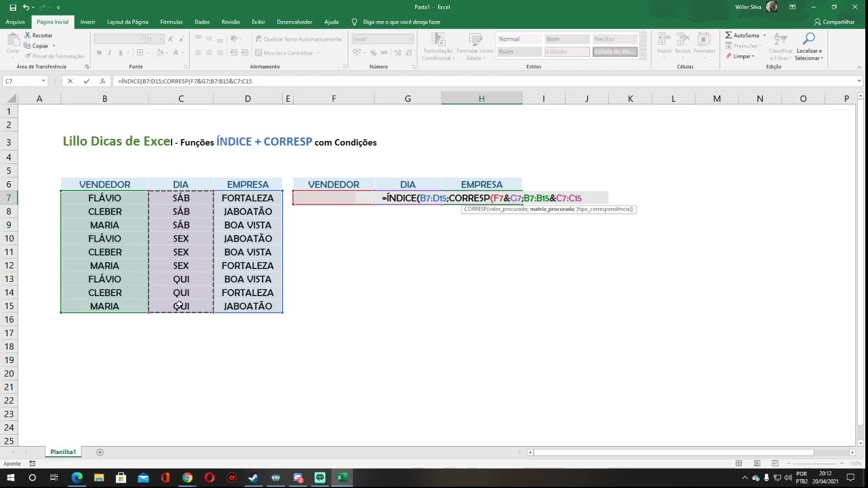Toggle Quebrar Texto Automaticamente
Image resolution: width=868 pixels, height=488 pixels.
click(298, 39)
